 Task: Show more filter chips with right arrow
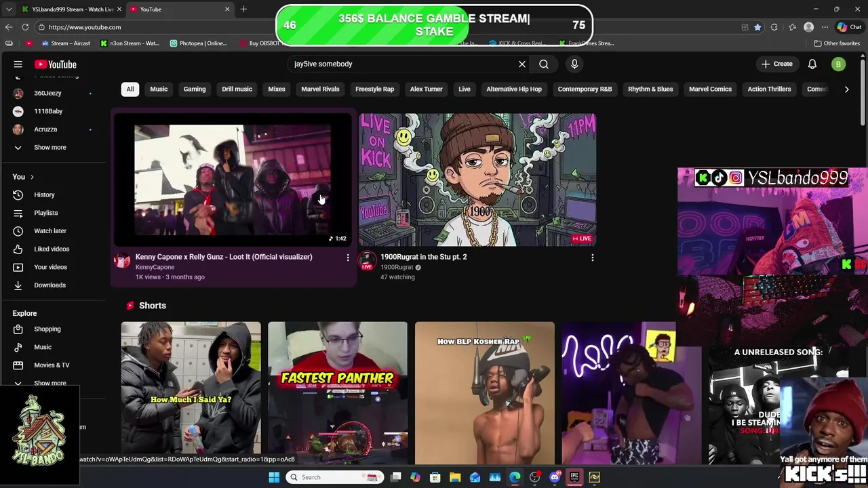[846, 89]
